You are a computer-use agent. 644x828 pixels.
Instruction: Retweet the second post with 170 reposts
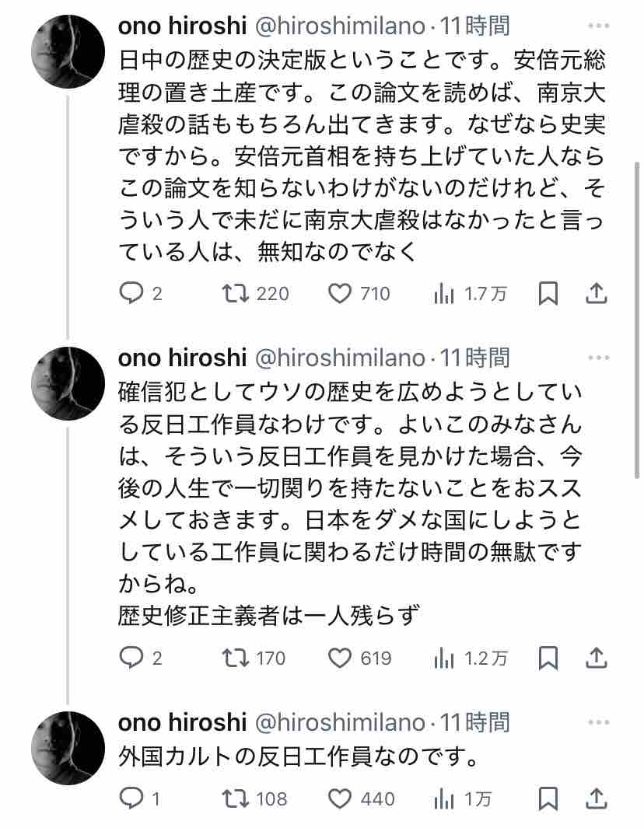[x=233, y=658]
